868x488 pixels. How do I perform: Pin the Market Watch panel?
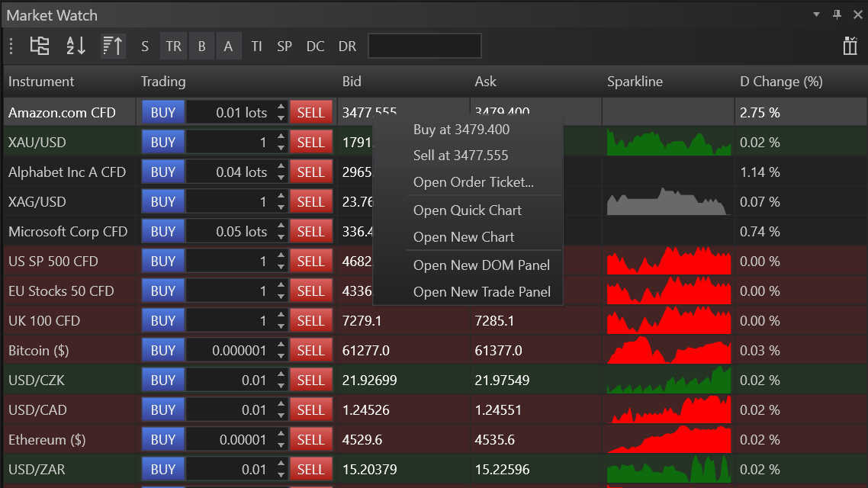click(x=837, y=14)
